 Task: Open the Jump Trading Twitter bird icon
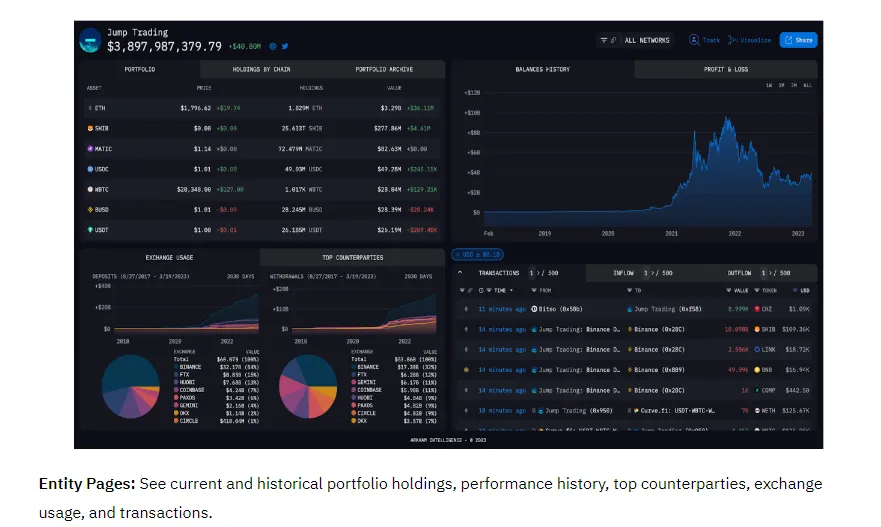[x=285, y=47]
